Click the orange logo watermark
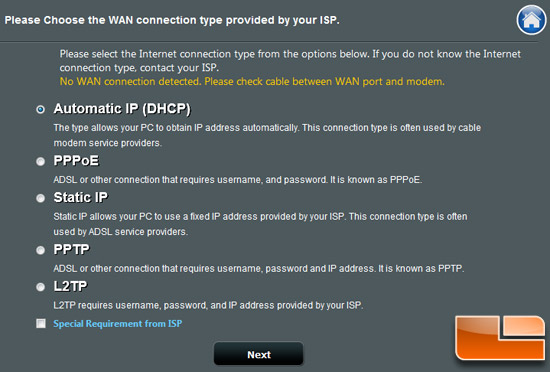The width and height of the screenshot is (550, 372). [500, 337]
